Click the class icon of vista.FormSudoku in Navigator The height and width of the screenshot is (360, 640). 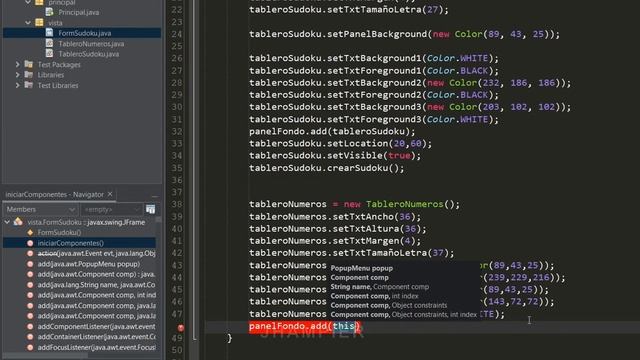tap(18, 222)
